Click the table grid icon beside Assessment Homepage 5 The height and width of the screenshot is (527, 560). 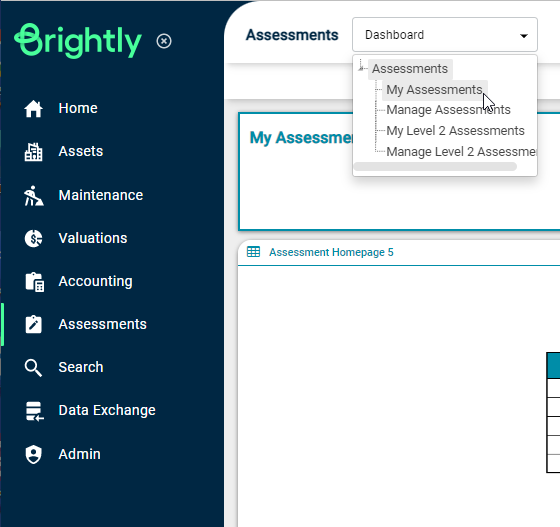pos(254,252)
